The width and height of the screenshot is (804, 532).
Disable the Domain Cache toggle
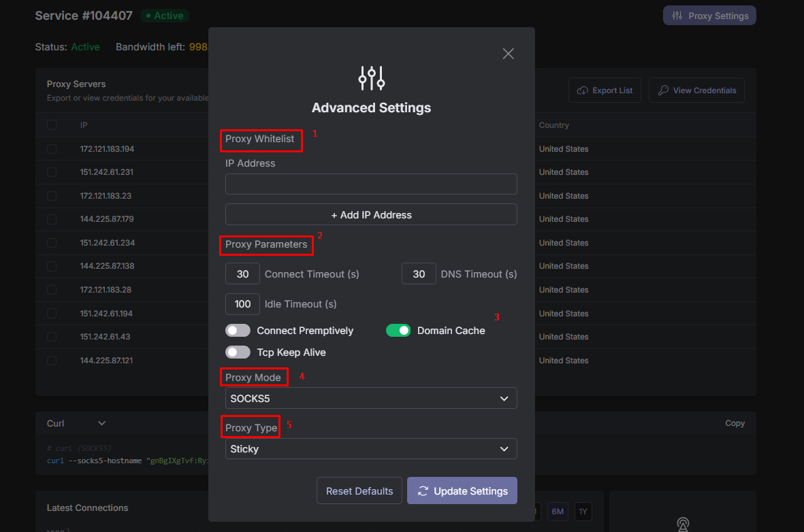coord(398,331)
